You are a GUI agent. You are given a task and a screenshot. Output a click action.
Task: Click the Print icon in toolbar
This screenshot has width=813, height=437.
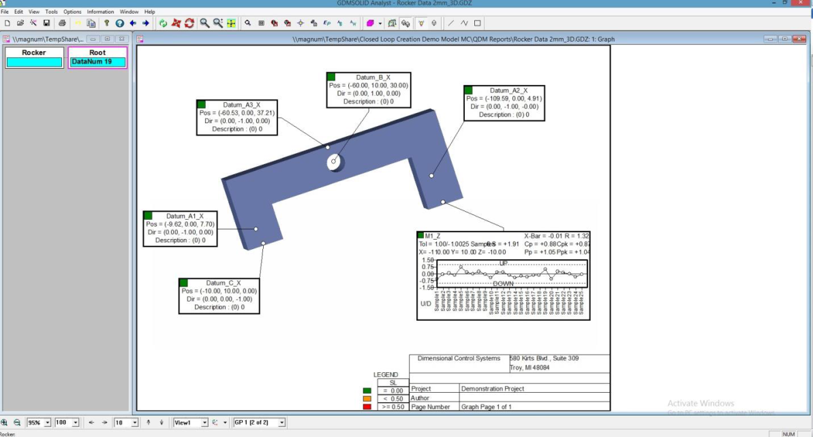pyautogui.click(x=62, y=23)
